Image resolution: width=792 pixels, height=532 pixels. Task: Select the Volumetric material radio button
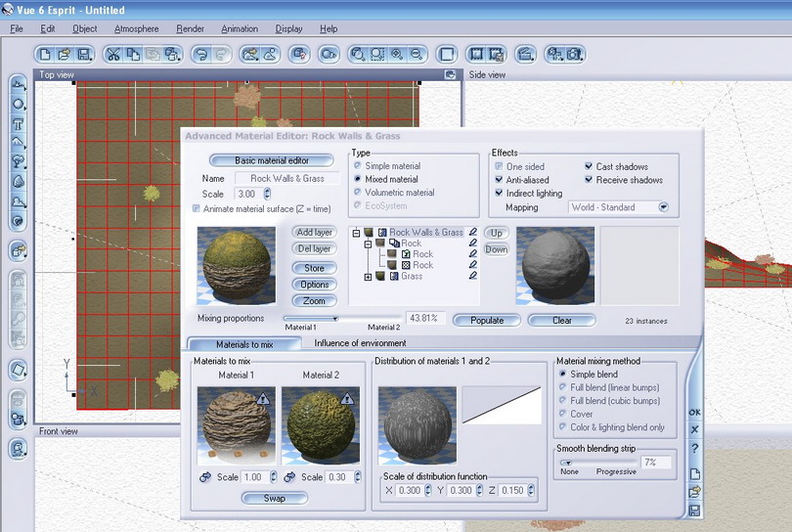pyautogui.click(x=358, y=192)
